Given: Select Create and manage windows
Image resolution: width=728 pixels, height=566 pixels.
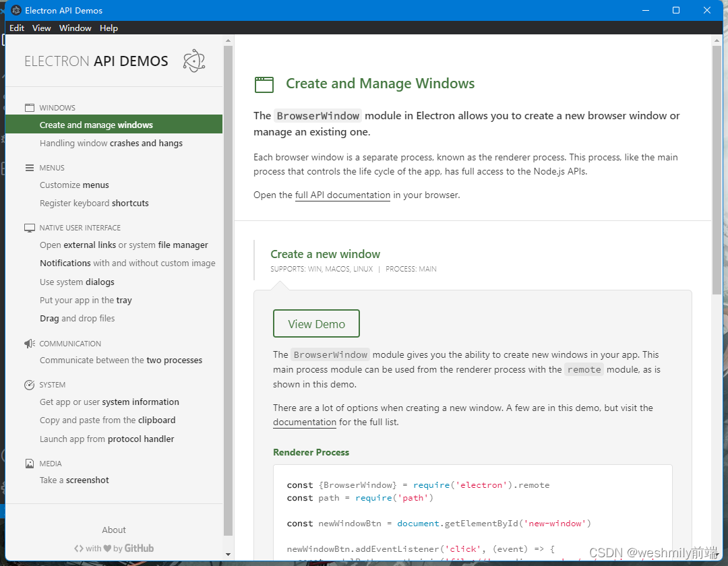Looking at the screenshot, I should (114, 125).
